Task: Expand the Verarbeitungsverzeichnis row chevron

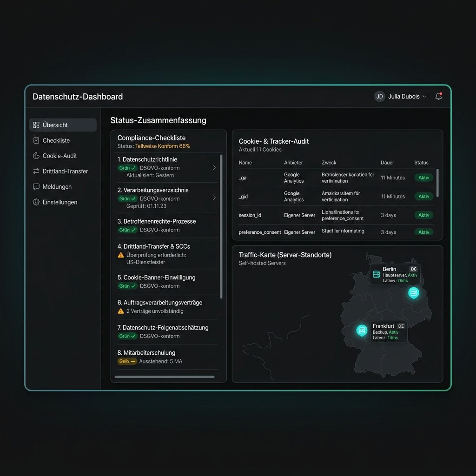Action: (x=214, y=198)
